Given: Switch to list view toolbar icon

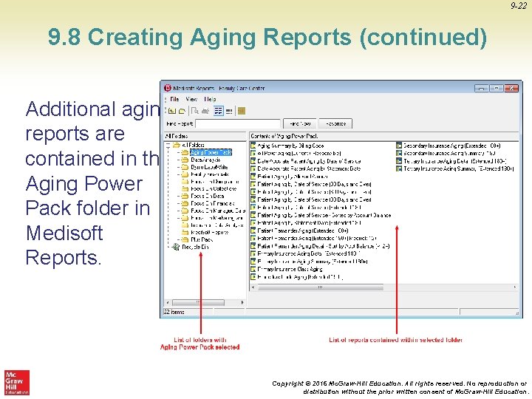Looking at the screenshot, I should point(219,111).
